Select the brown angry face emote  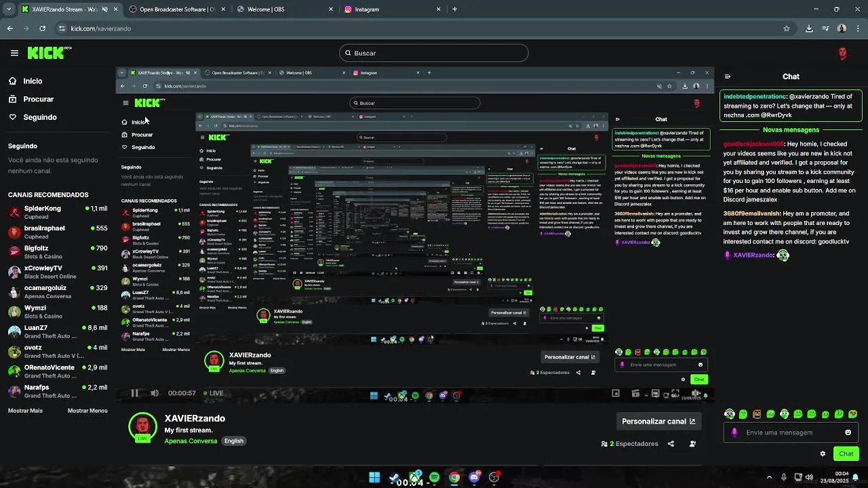click(x=757, y=413)
